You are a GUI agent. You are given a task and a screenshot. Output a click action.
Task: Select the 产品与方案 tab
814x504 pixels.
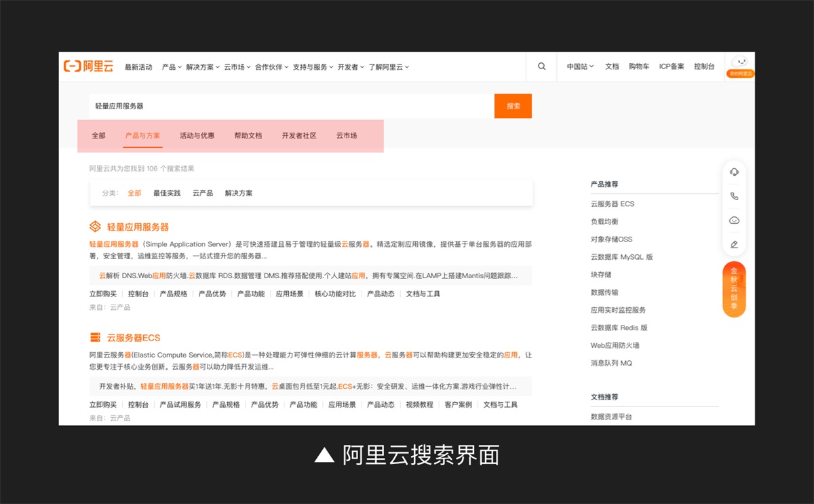click(142, 136)
